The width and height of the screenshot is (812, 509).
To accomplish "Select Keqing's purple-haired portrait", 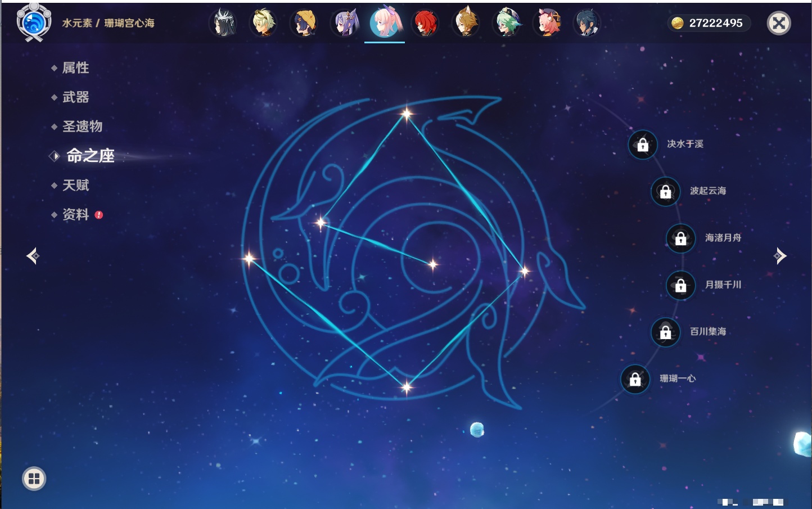I will [x=344, y=24].
